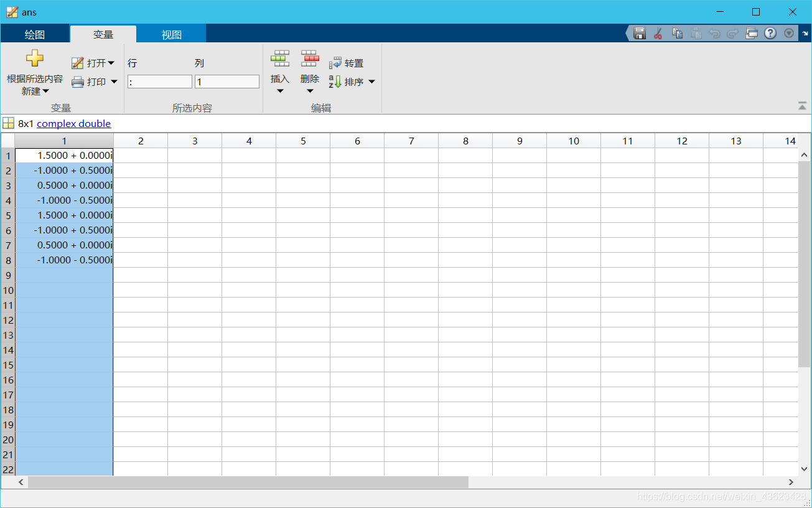Click the Copy icon in quick access toolbar
The width and height of the screenshot is (812, 508).
click(677, 34)
